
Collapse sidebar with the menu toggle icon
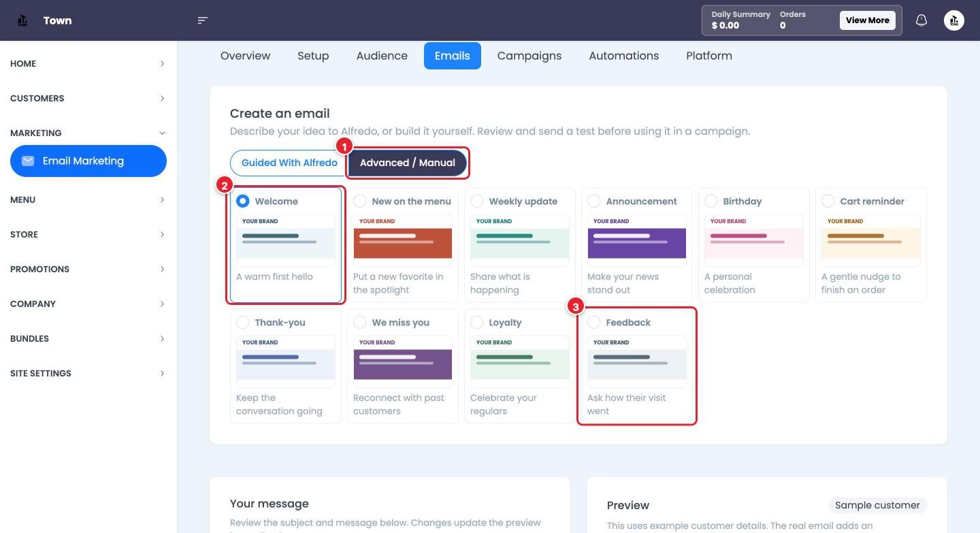[202, 20]
